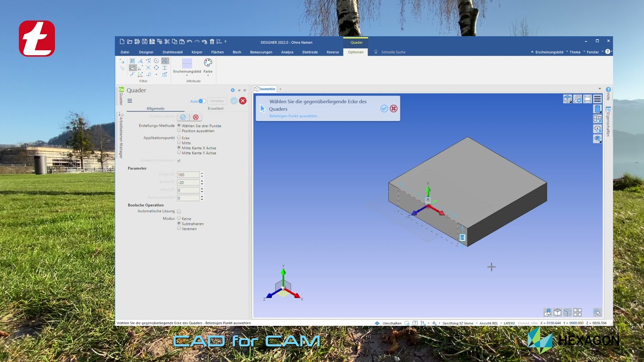The height and width of the screenshot is (362, 644).
Task: Click the New document icon
Action: point(122,42)
